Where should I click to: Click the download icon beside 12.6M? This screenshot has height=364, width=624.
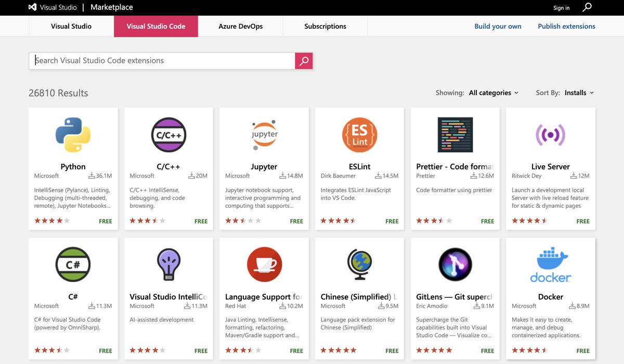click(x=474, y=176)
